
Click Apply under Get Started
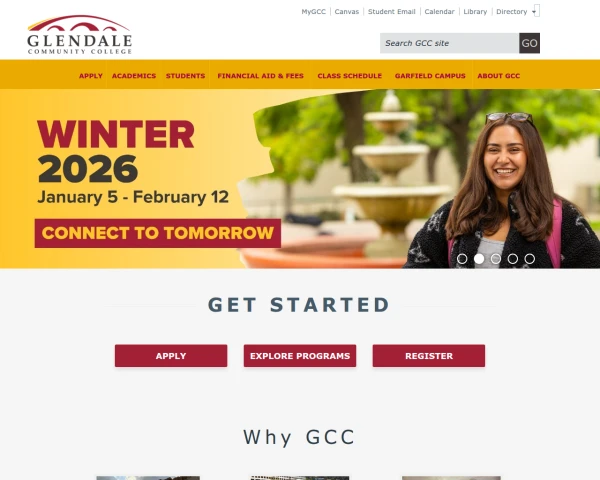click(171, 356)
